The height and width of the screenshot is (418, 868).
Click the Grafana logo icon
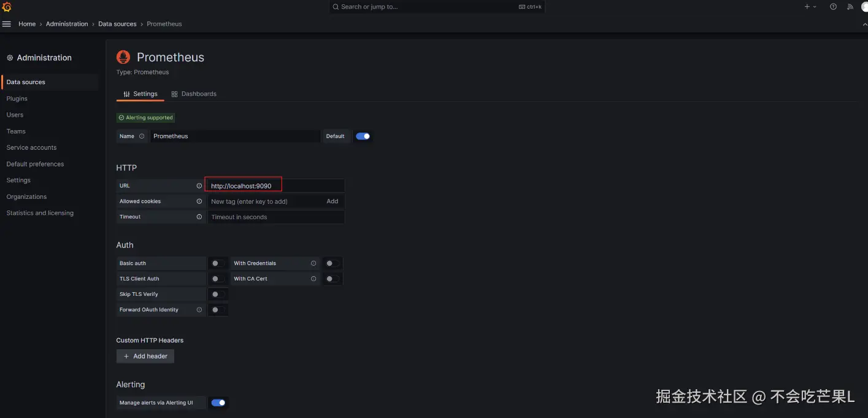[x=7, y=7]
